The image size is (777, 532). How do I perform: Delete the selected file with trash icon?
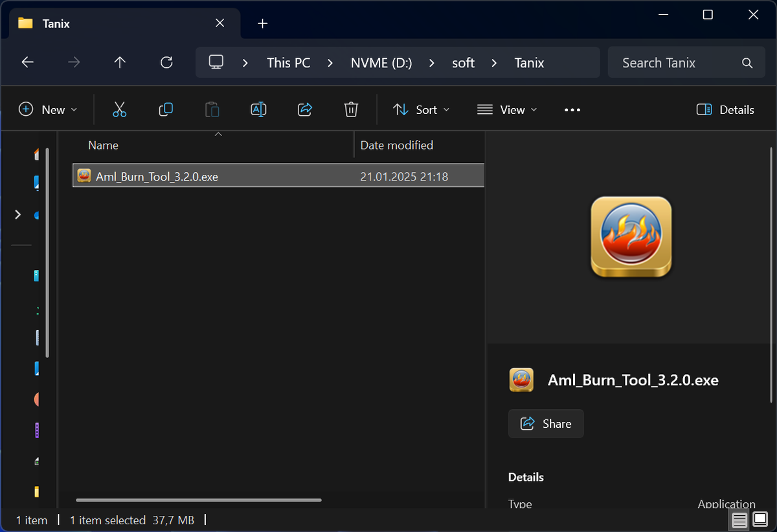(351, 109)
